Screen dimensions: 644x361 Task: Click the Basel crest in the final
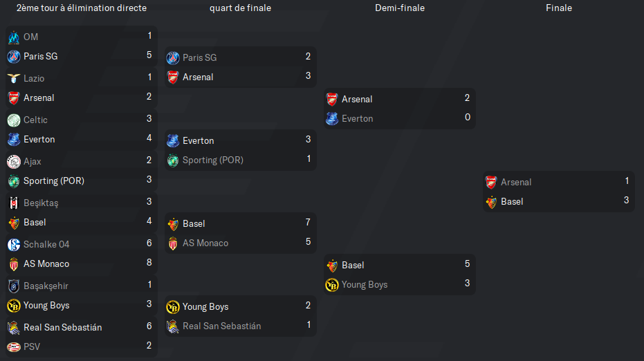pos(491,202)
